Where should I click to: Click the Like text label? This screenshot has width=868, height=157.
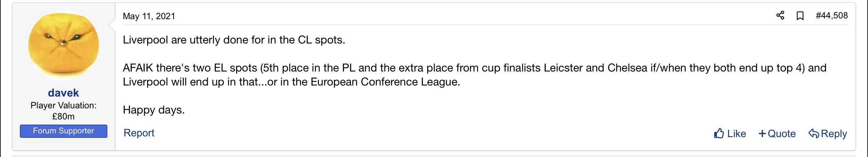[x=737, y=133]
